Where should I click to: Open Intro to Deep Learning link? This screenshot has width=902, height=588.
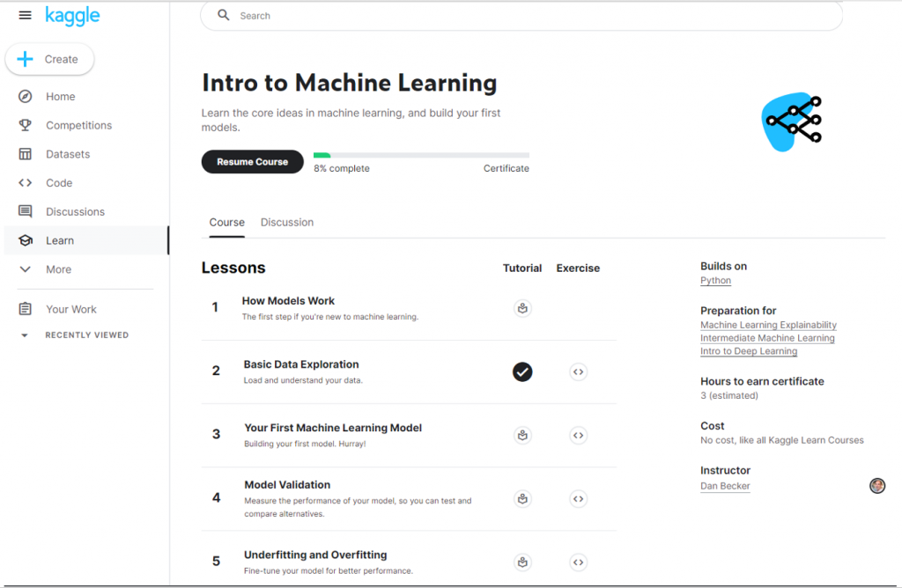click(x=749, y=351)
